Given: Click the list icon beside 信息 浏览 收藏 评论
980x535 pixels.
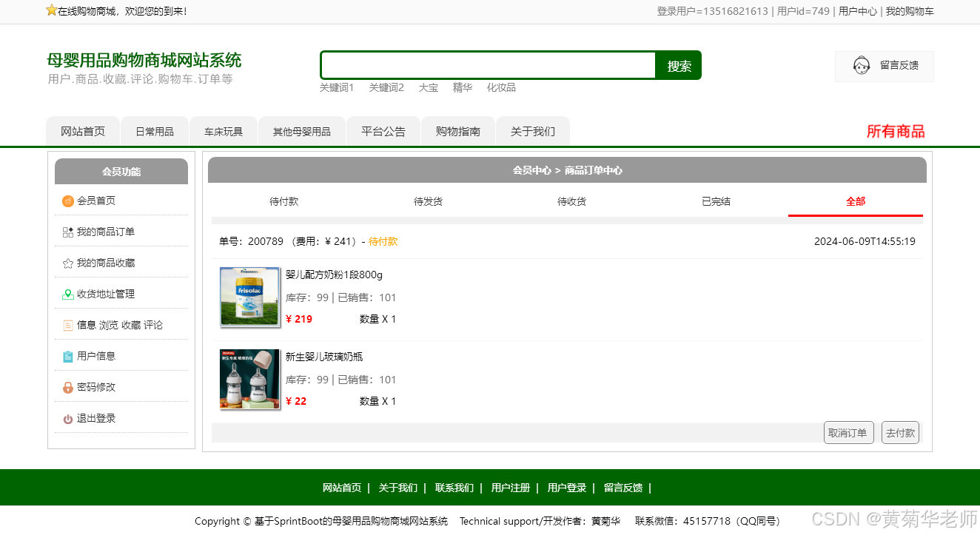Looking at the screenshot, I should pos(68,326).
